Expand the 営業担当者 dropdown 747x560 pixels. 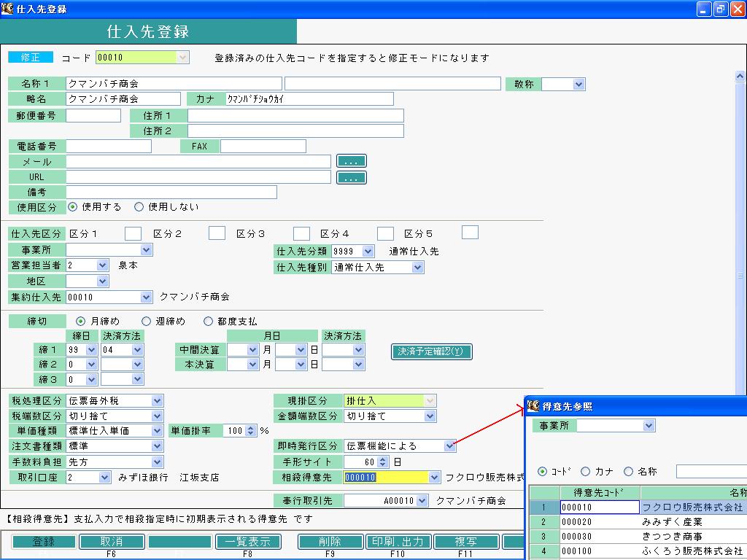click(x=102, y=265)
